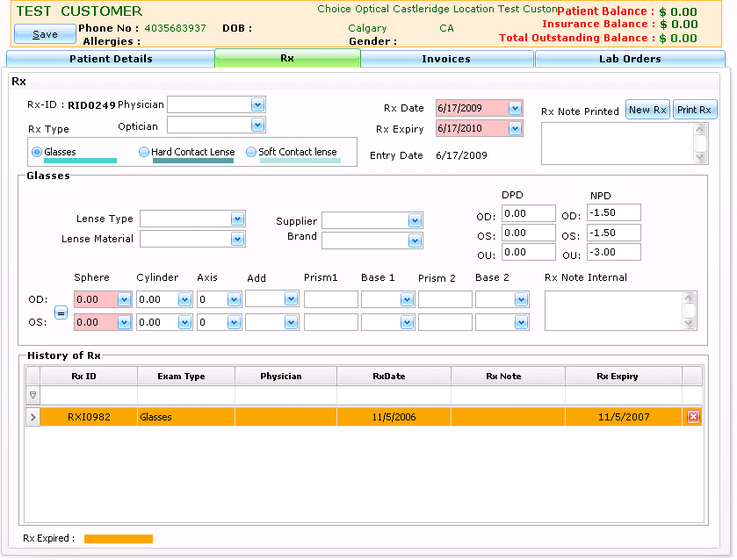Click the Hard Contact Lense color bar

[x=193, y=161]
